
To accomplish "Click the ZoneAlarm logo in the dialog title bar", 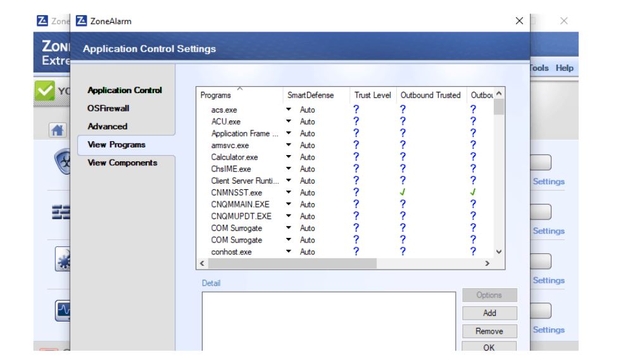I will point(82,21).
